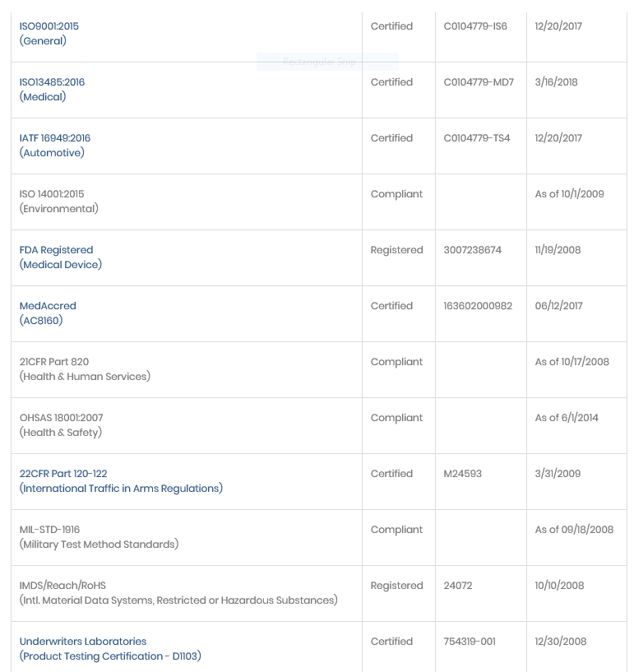Click the IMDS registration number 24072
The image size is (634, 672).
[458, 586]
